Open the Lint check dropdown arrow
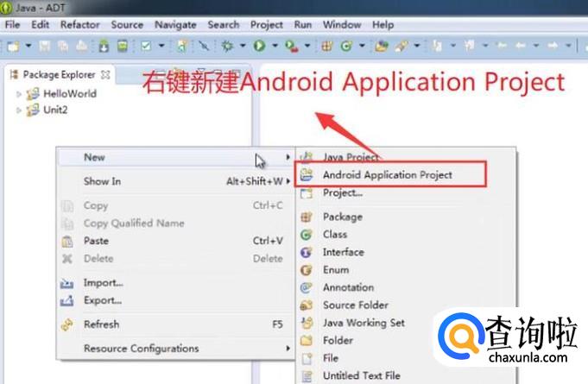This screenshot has width=588, height=384. [x=161, y=46]
